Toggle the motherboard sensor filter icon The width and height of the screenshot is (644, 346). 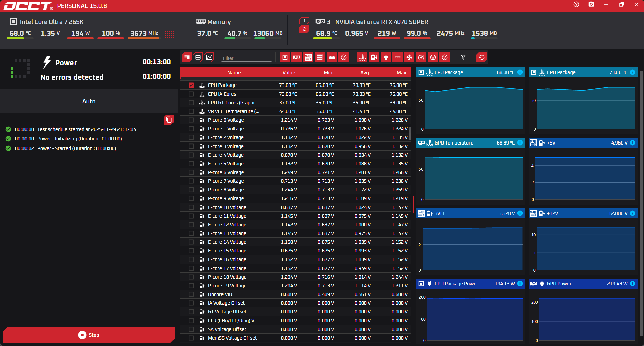(308, 57)
